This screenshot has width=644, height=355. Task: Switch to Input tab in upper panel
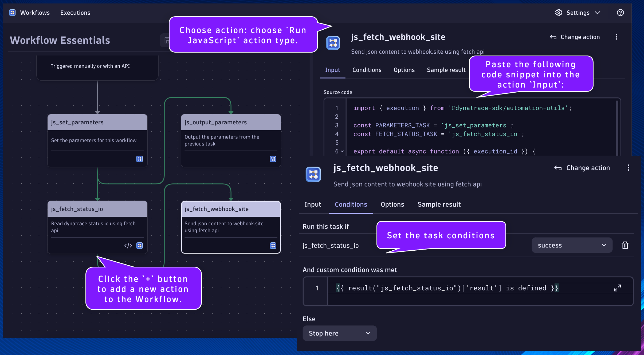(333, 70)
